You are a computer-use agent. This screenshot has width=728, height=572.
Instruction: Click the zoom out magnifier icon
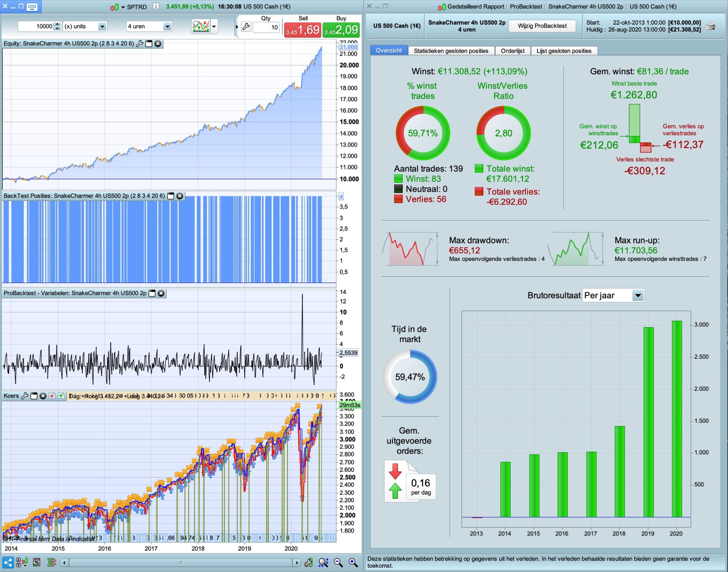(x=338, y=562)
